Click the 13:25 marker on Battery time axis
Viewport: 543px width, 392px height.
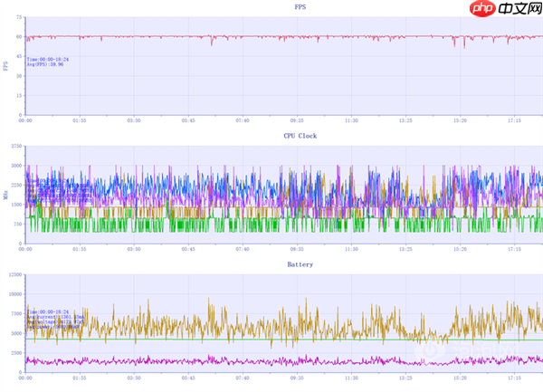click(405, 378)
